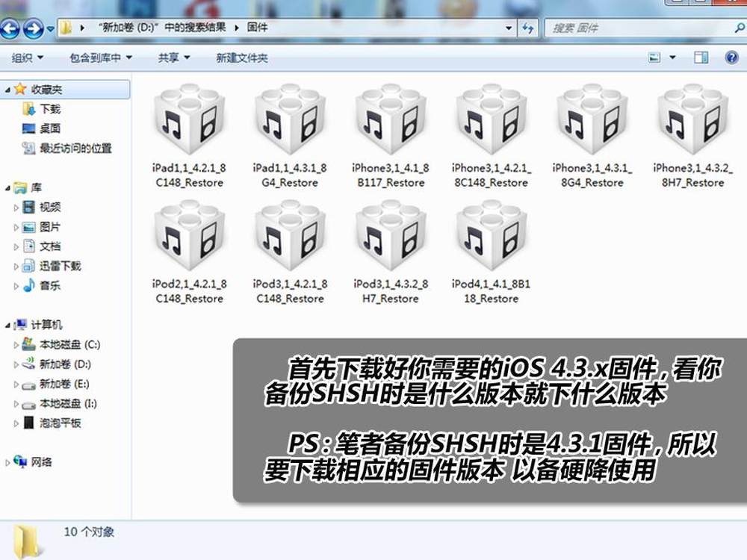Image resolution: width=747 pixels, height=560 pixels.
Task: Select the iPhone3,1_4.3.2_8H7_Restore firmware file
Action: (692, 119)
